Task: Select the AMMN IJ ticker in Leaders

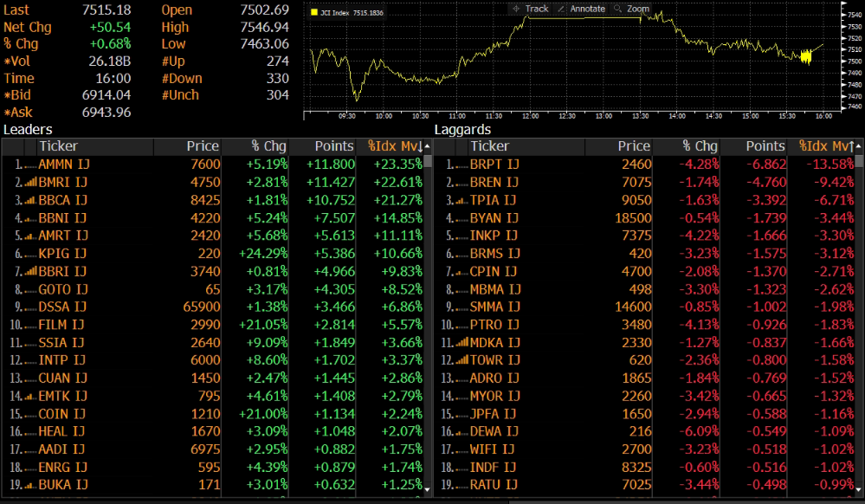Action: [x=64, y=165]
